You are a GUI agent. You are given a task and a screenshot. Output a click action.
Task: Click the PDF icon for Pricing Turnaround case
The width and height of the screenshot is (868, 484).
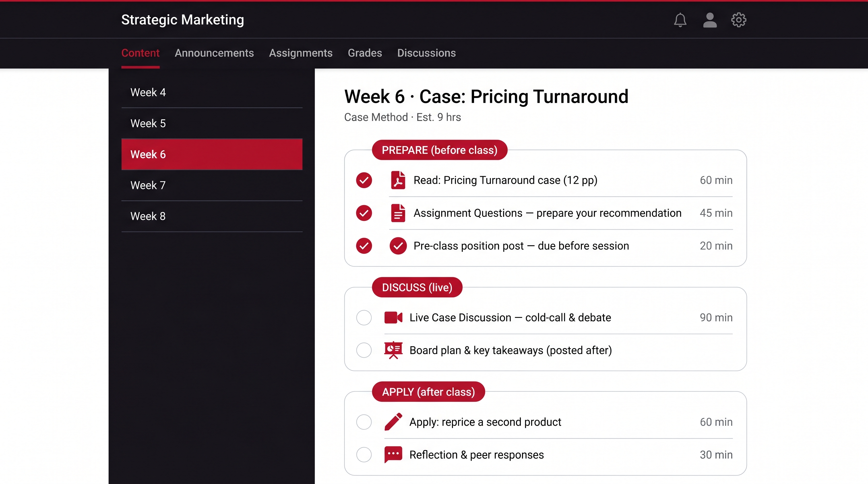click(398, 180)
